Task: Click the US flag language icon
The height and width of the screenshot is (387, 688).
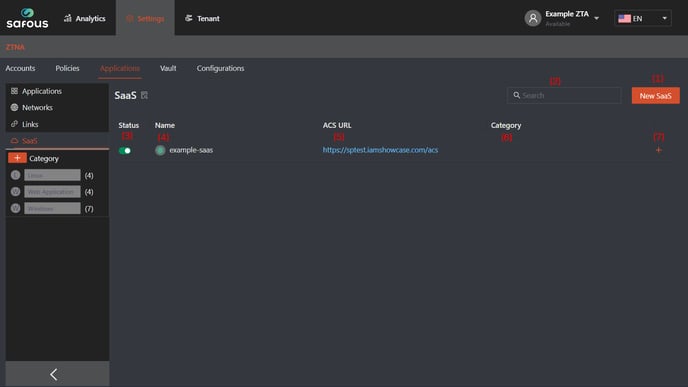Action: tap(624, 18)
